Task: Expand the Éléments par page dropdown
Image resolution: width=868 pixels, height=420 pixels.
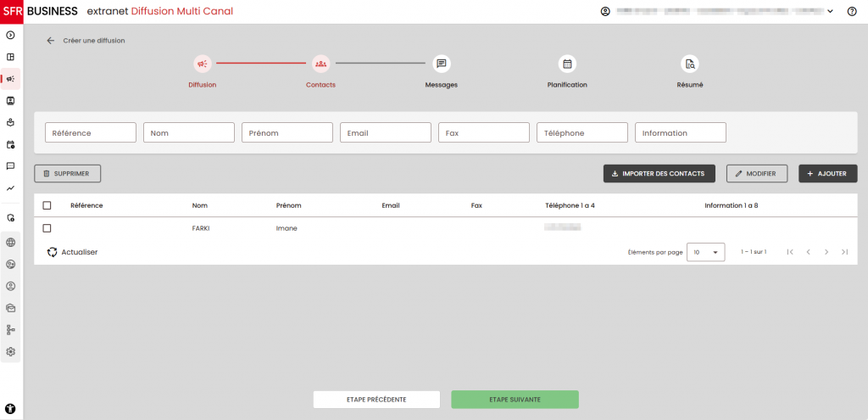Action: point(705,252)
